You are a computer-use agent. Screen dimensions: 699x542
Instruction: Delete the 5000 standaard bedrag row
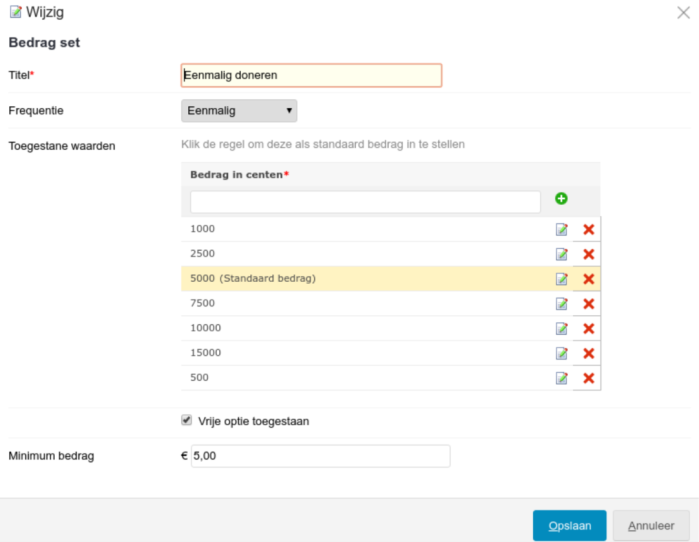pos(588,279)
